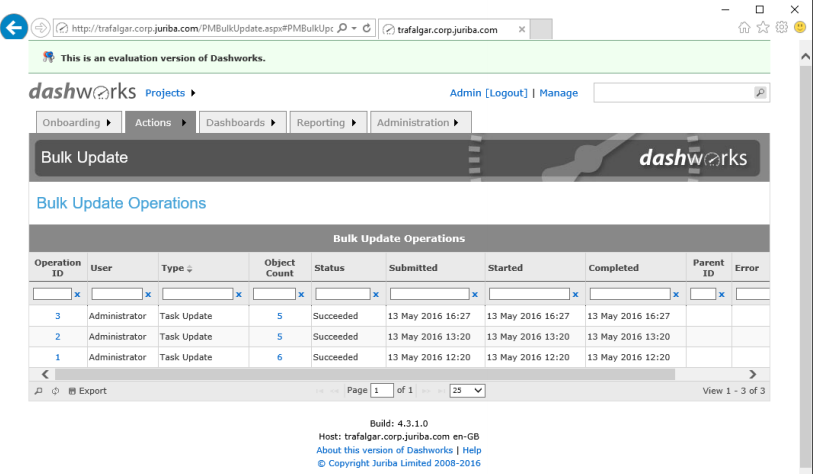Click the page number input box
This screenshot has height=474, width=813.
[x=382, y=391]
